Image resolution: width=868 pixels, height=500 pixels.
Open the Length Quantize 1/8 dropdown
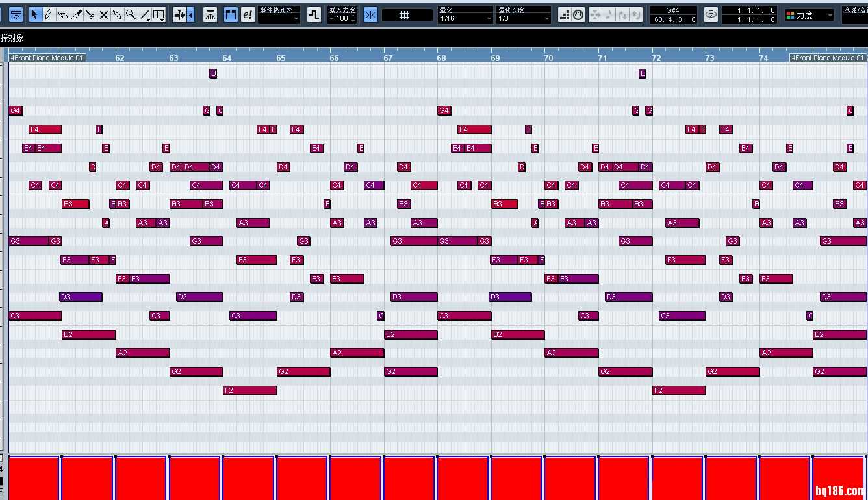524,15
